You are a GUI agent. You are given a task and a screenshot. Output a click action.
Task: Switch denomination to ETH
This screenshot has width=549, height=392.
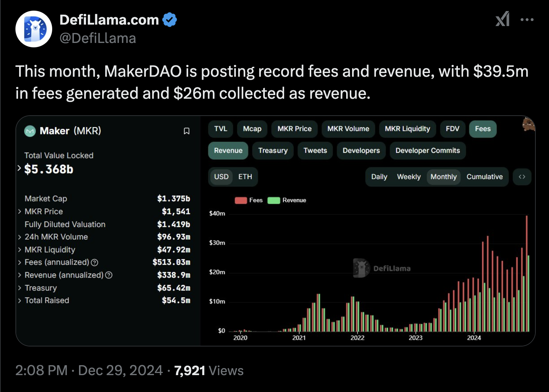(245, 177)
